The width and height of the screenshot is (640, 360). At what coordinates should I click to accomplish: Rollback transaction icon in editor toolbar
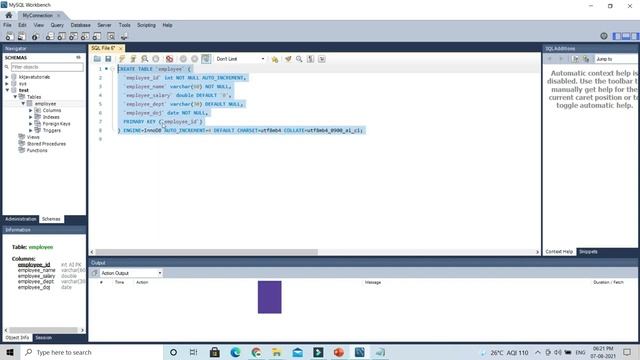click(195, 59)
